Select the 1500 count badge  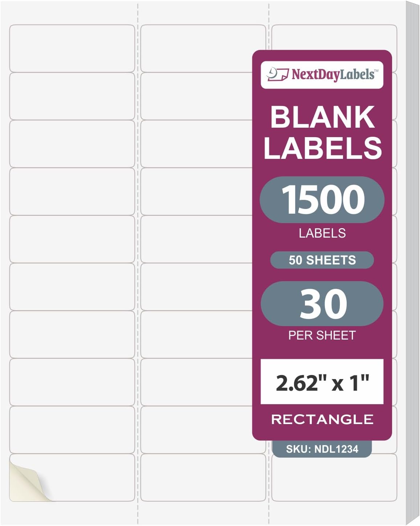pyautogui.click(x=322, y=199)
